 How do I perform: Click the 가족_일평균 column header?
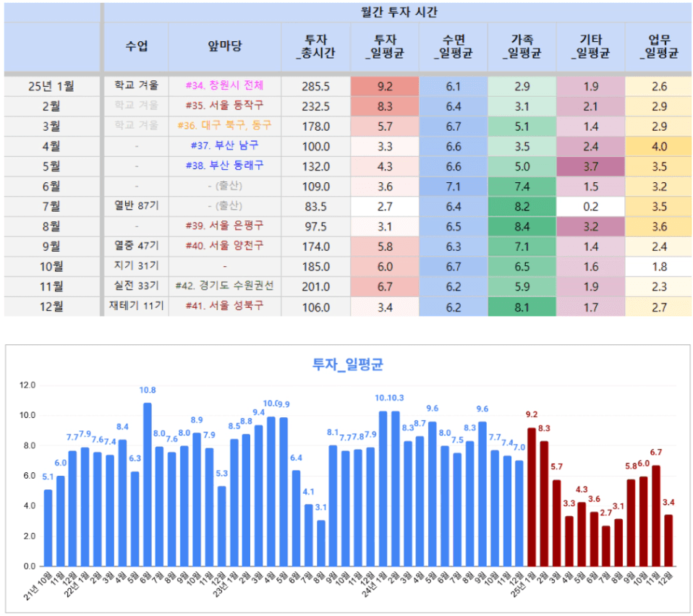[x=522, y=46]
